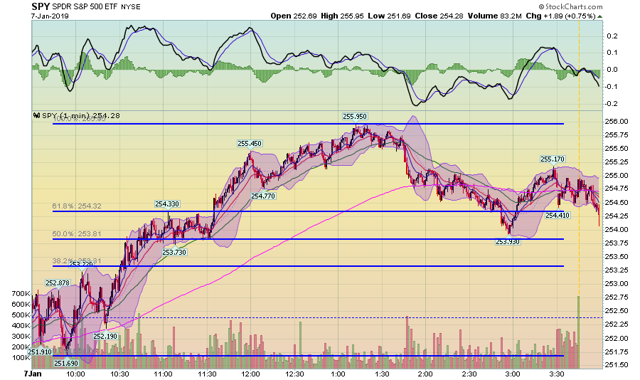Click the 255.170 price label
Viewport: 640px width, 380px height.
tap(553, 159)
